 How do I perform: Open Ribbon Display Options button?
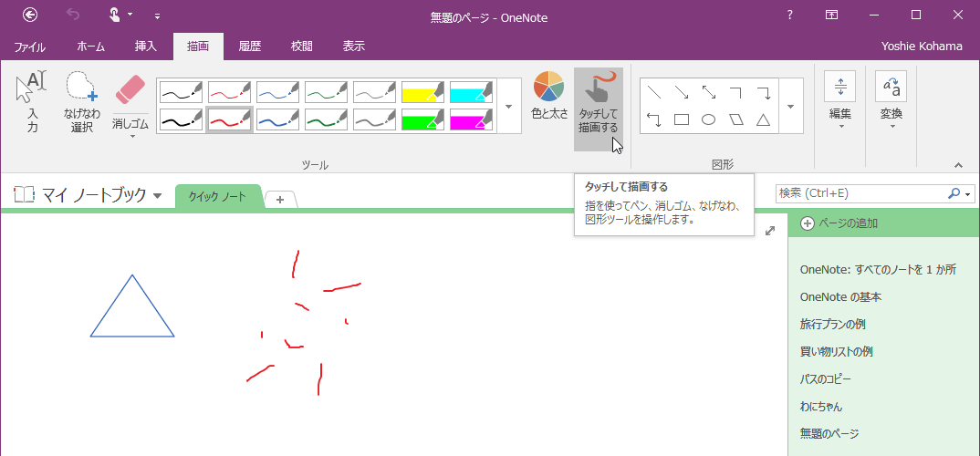[831, 15]
